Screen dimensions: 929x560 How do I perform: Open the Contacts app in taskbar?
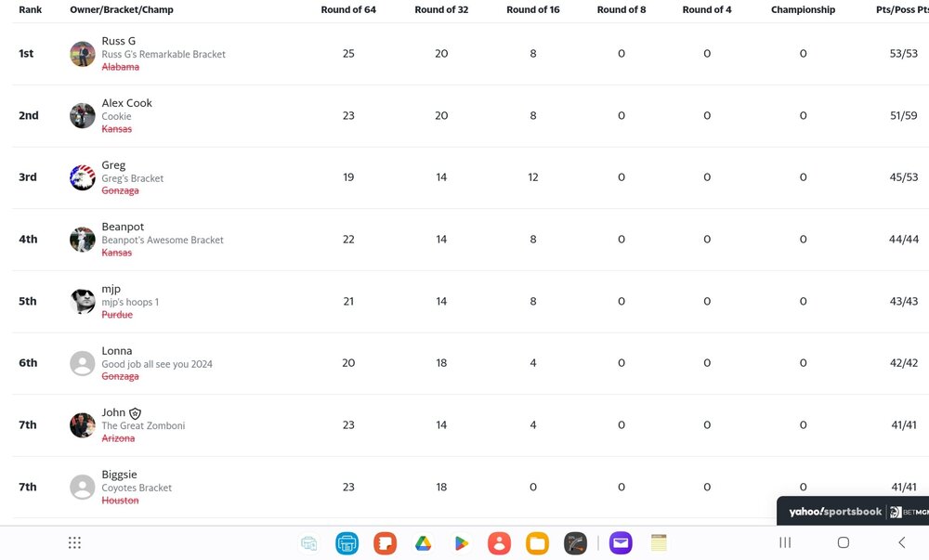tap(500, 543)
